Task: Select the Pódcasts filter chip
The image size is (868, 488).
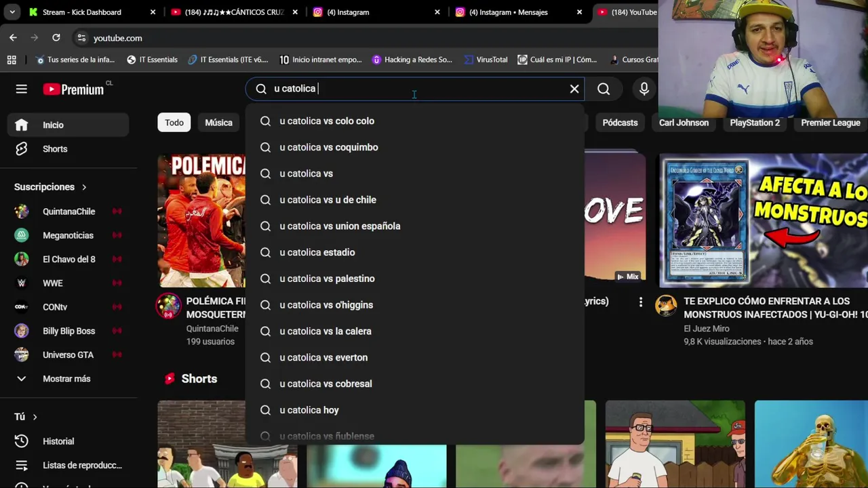Action: pyautogui.click(x=620, y=123)
